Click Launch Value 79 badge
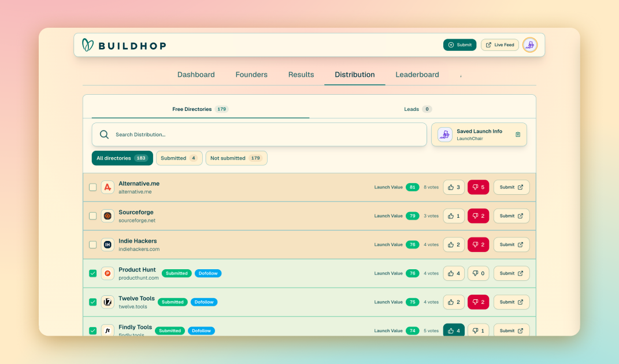This screenshot has height=364, width=619. [x=413, y=216]
